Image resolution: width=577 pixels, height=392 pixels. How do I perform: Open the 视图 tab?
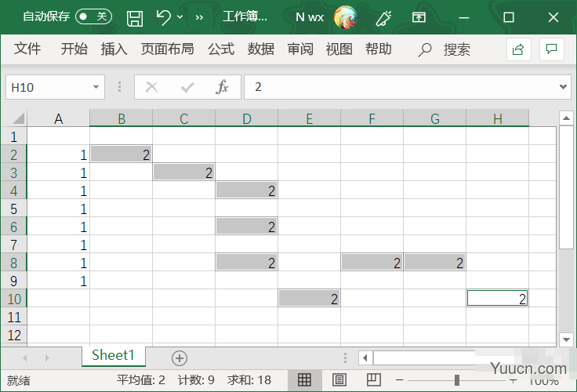pos(339,49)
